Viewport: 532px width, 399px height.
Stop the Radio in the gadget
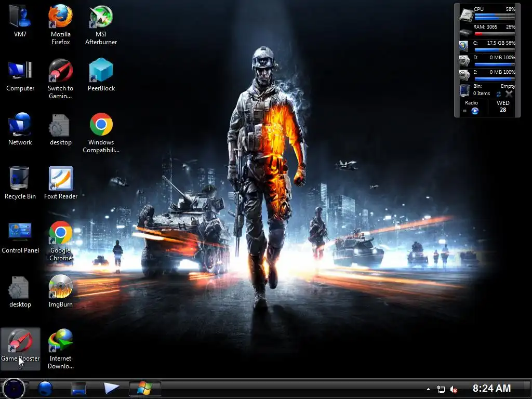click(464, 111)
